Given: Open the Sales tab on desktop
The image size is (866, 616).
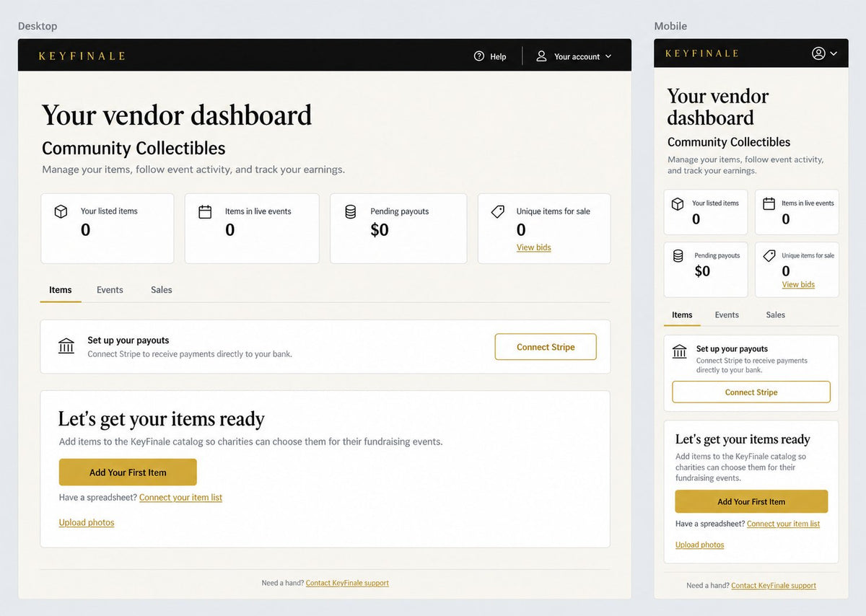Looking at the screenshot, I should click(162, 290).
